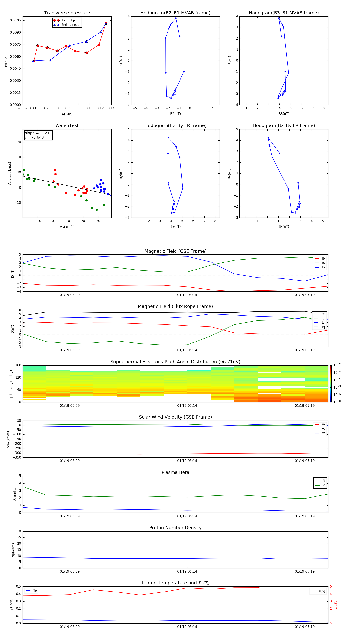Select 'Vx' in solar wind legend
Image resolution: width=351 pixels, height=644 pixels.
coord(320,424)
